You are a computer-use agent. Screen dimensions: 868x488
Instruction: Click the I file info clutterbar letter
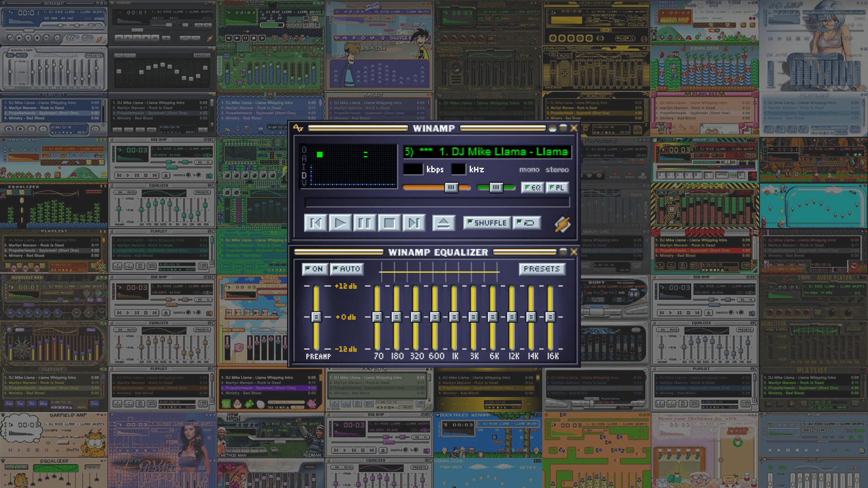tap(304, 166)
